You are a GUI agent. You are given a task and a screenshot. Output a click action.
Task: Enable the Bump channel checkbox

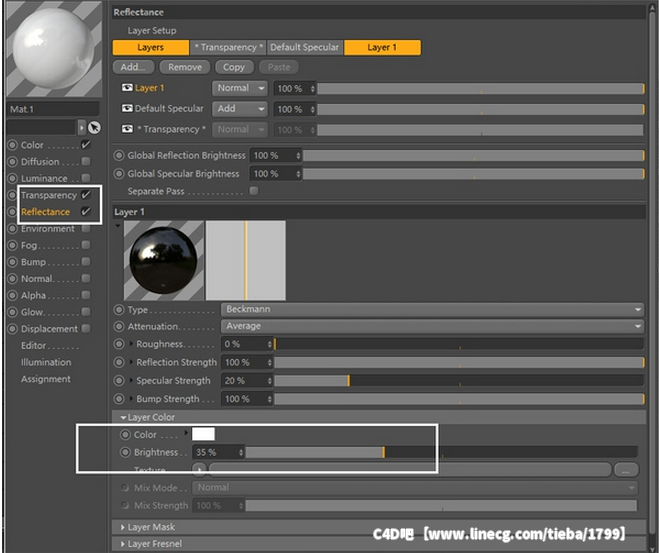pyautogui.click(x=86, y=261)
